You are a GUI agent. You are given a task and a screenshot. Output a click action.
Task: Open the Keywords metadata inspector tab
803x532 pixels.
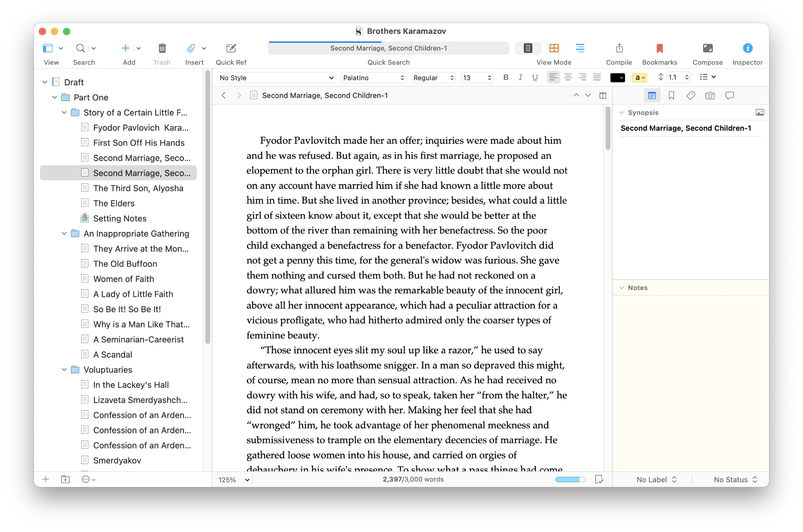point(690,96)
